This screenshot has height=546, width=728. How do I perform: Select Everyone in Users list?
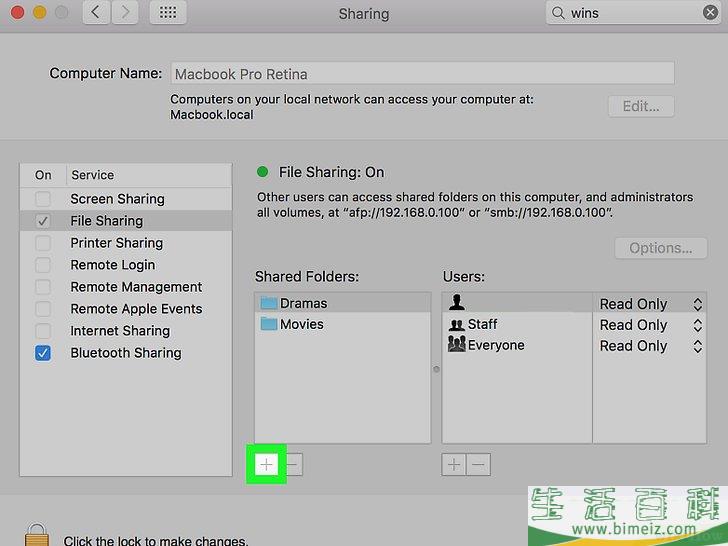(x=517, y=345)
